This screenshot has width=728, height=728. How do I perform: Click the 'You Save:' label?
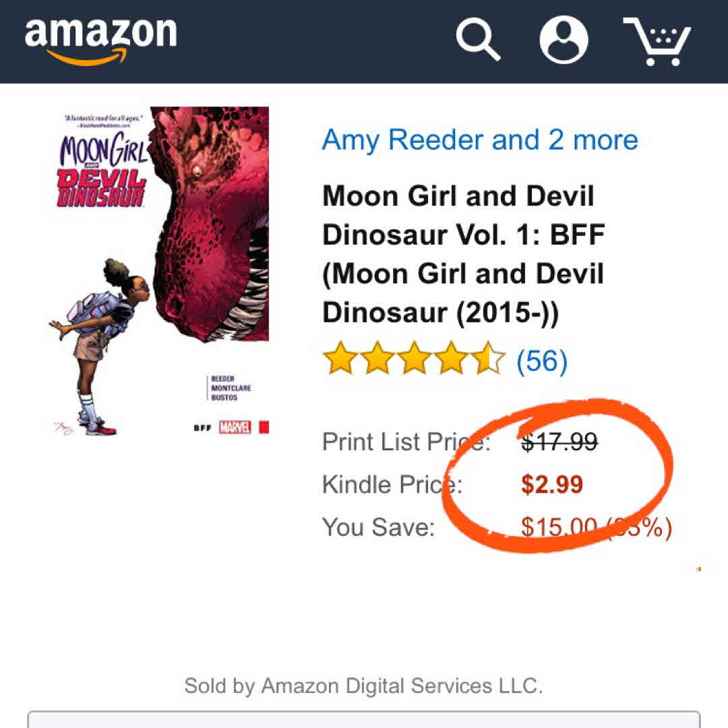[378, 526]
